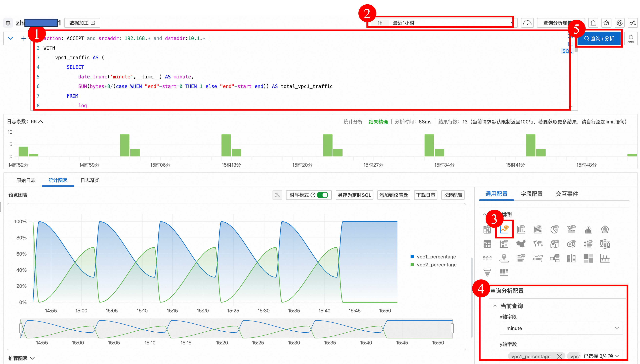Open the x轴字段 minute dropdown

pos(561,328)
